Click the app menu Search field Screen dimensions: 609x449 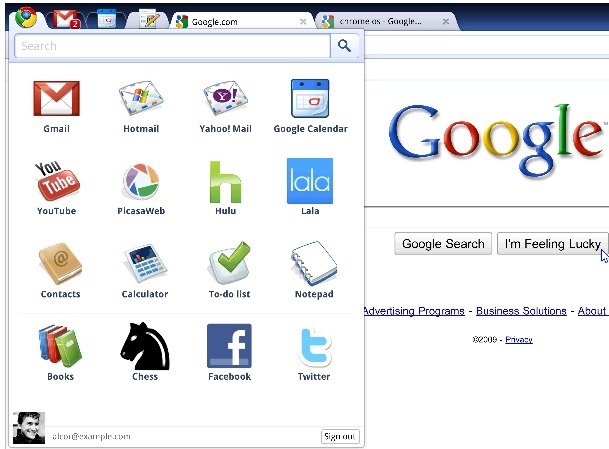click(172, 46)
